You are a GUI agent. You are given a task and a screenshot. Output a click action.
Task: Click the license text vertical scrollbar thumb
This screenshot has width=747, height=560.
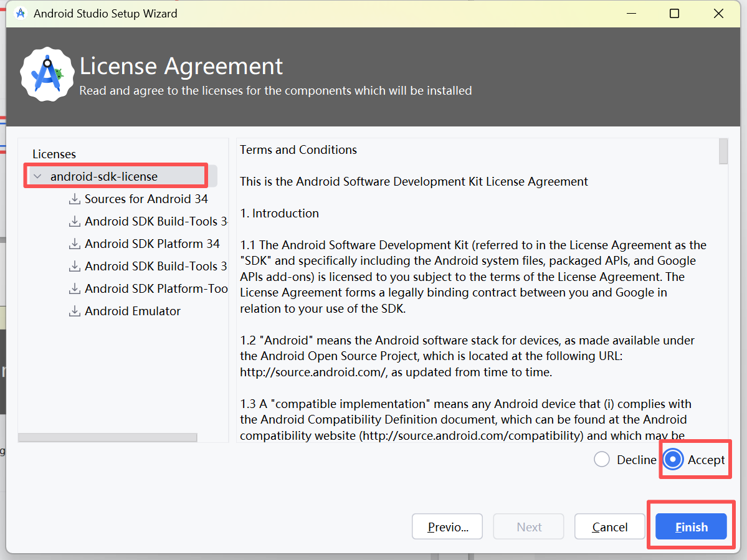[x=723, y=151]
